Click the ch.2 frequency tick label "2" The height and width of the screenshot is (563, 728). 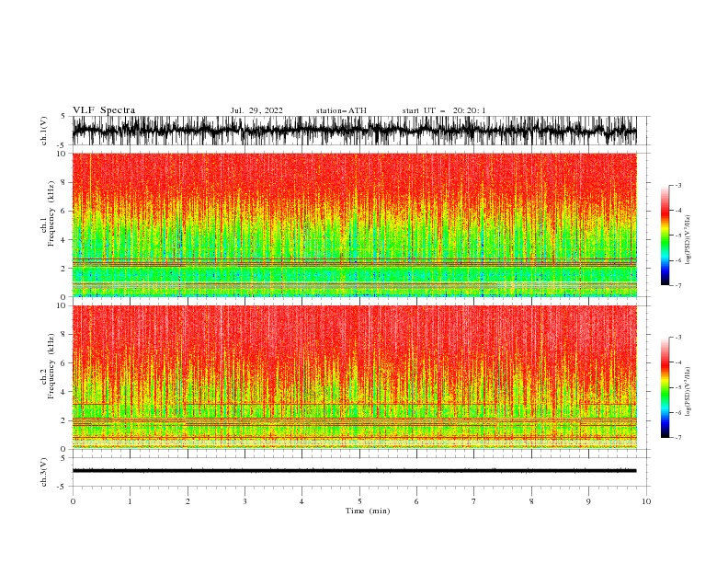(x=64, y=420)
